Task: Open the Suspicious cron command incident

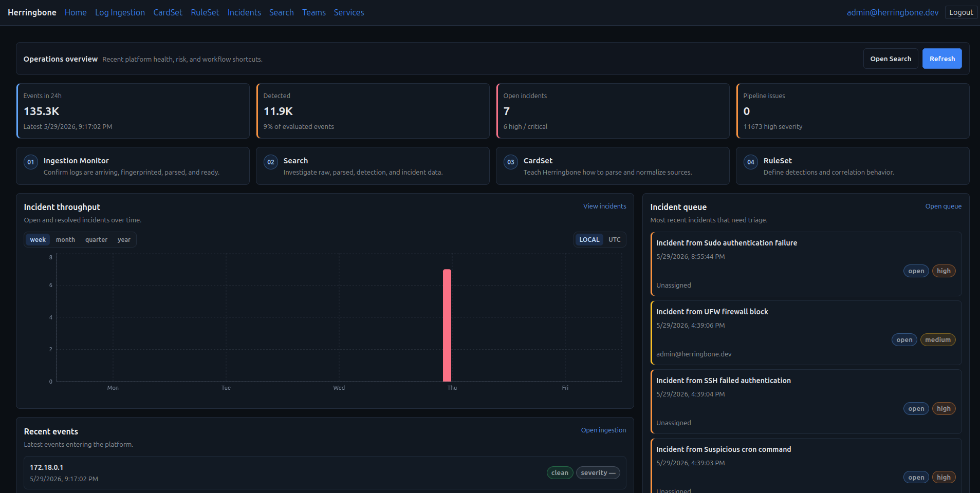Action: [x=806, y=466]
